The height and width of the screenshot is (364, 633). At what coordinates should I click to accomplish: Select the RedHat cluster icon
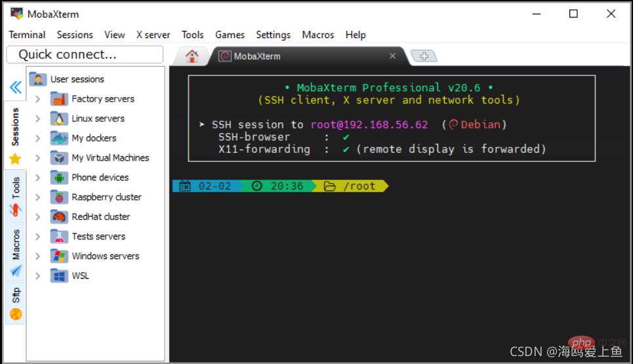[x=59, y=216]
